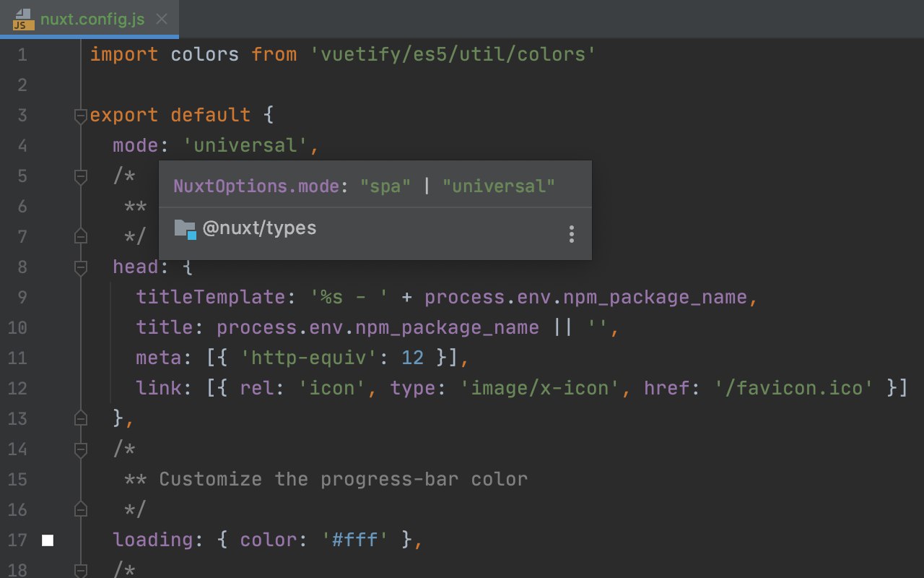Click the @nuxt/types library folder icon
The image size is (924, 578).
(x=186, y=229)
